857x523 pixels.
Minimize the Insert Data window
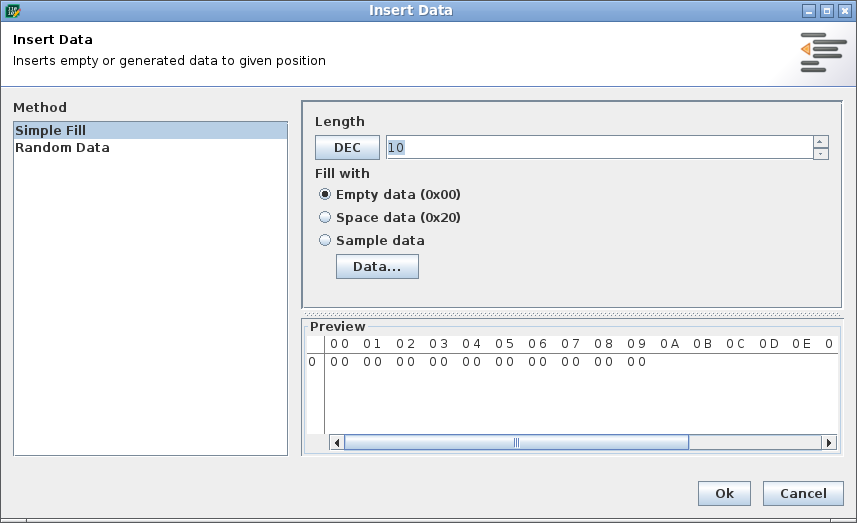(809, 11)
